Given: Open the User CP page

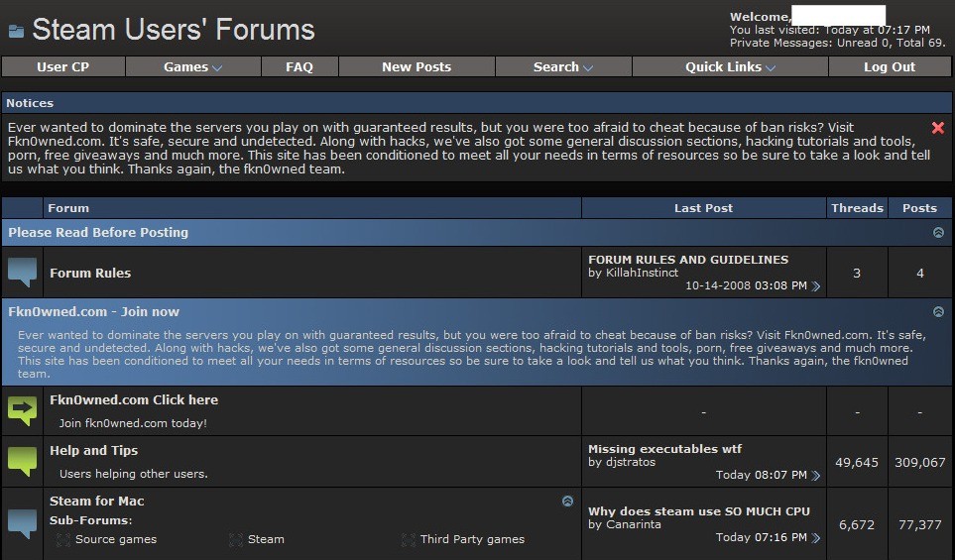Looking at the screenshot, I should tap(63, 67).
